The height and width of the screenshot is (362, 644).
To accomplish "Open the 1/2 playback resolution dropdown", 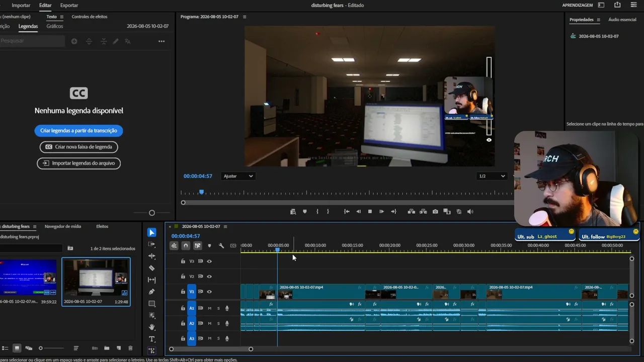I will 492,176.
